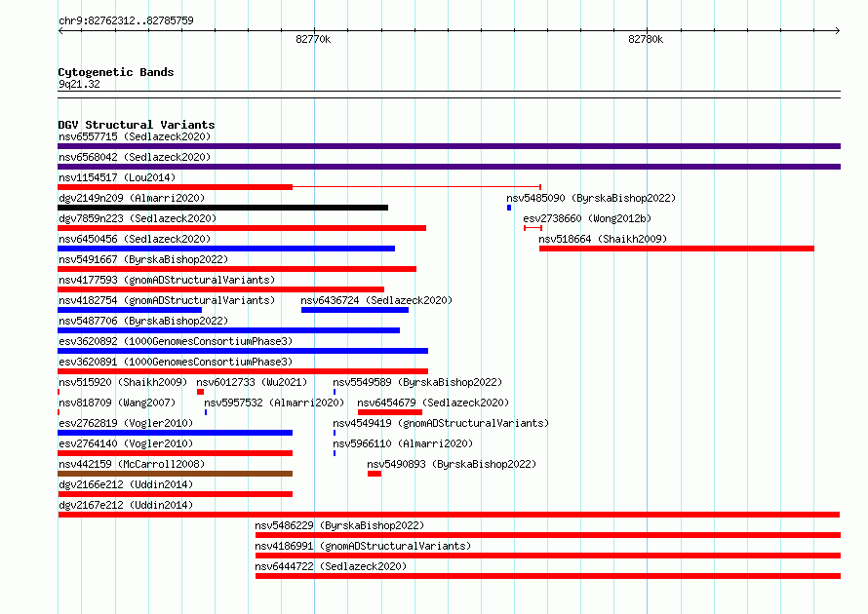Click the nsv4177593 (gnomADStructuralVariants) label
Screen dimensions: 868x614
pyautogui.click(x=167, y=280)
